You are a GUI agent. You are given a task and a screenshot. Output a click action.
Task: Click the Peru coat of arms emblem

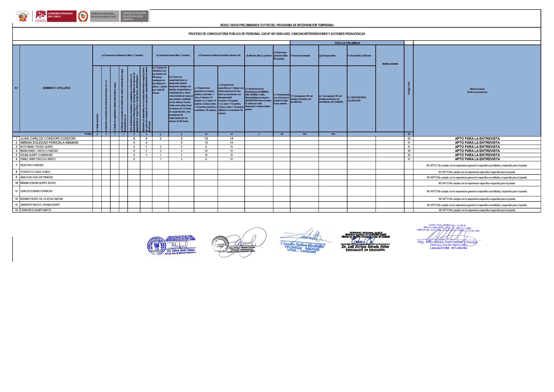[23, 16]
